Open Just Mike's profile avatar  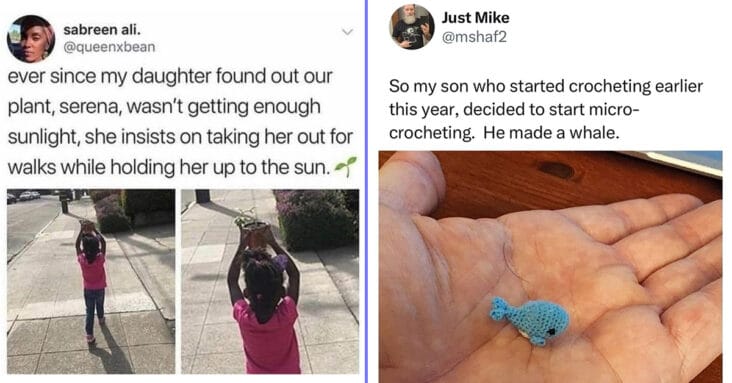click(412, 27)
